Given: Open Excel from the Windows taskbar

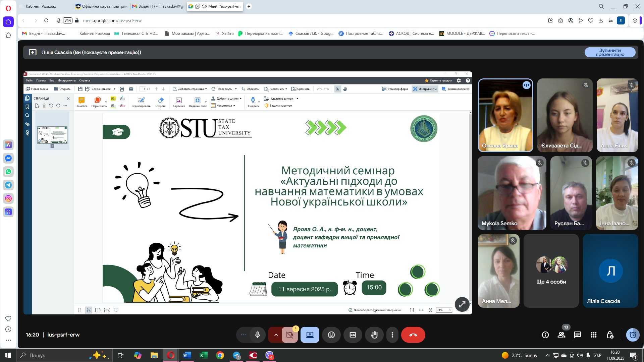Looking at the screenshot, I should pos(203,355).
